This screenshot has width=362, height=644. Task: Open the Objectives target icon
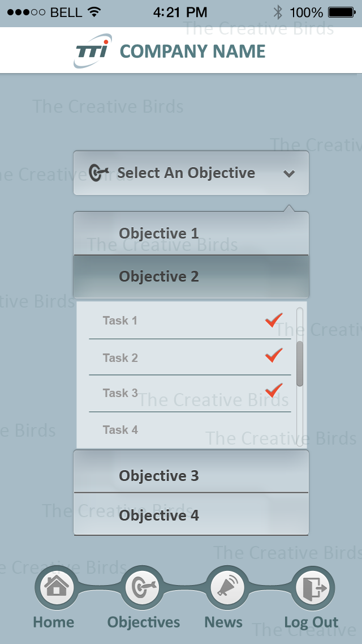[x=141, y=587]
